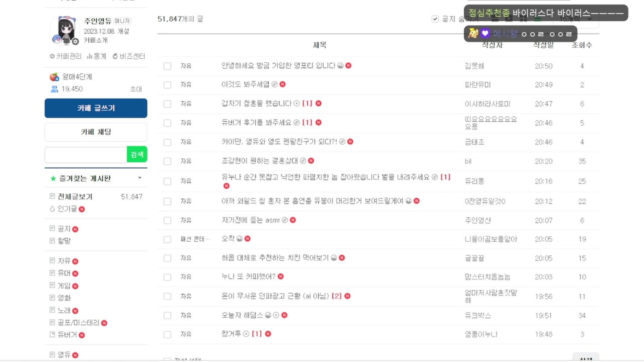Click the board icon beside 전체글보기
Image resolution: width=644 pixels, height=362 pixels.
(52, 196)
